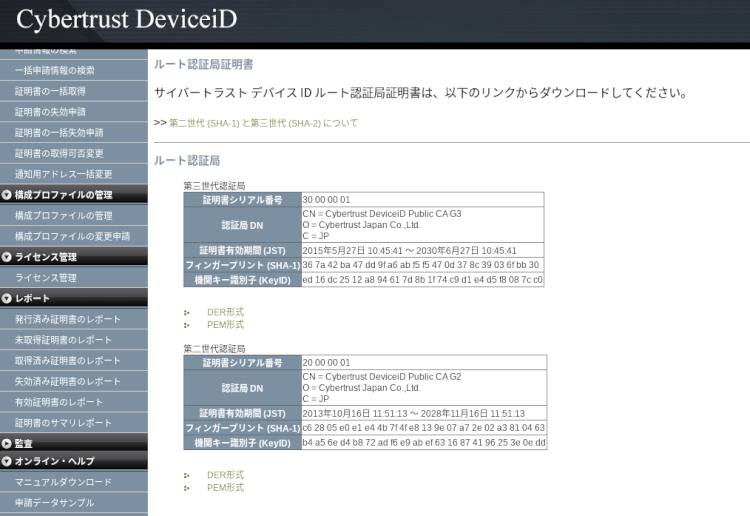Viewport: 750px width, 516px height.
Task: Click the 第三世代認証局 table caption
Action: [214, 186]
